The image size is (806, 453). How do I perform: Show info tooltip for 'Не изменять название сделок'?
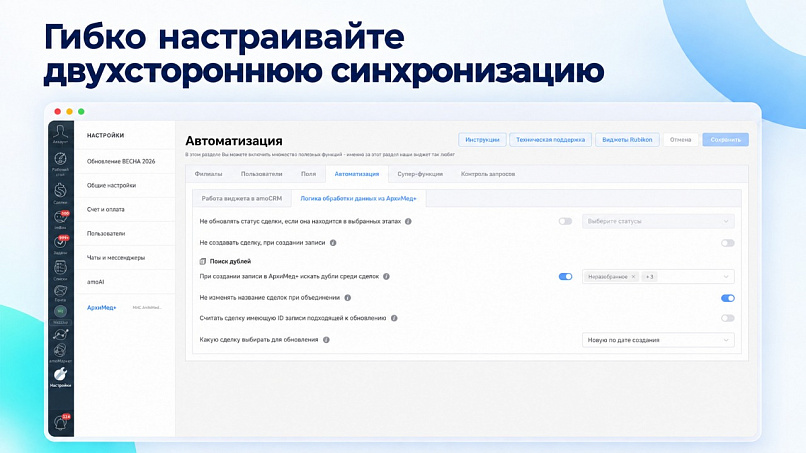(x=347, y=298)
